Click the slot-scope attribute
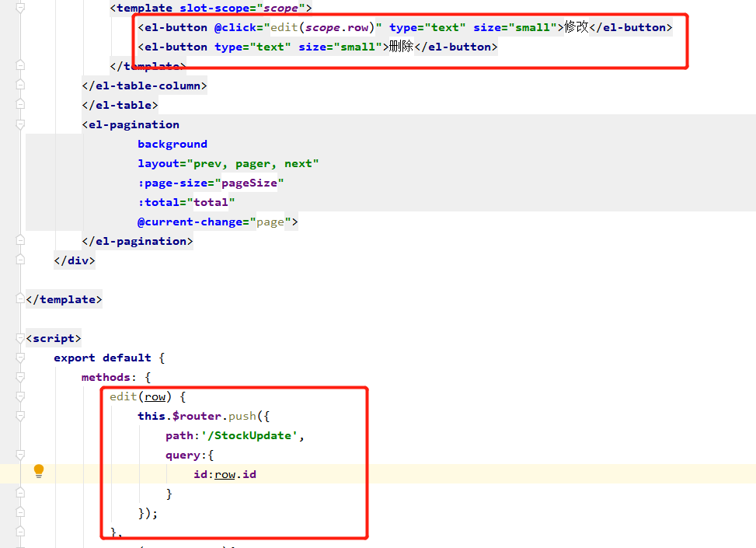The image size is (756, 548). point(214,9)
